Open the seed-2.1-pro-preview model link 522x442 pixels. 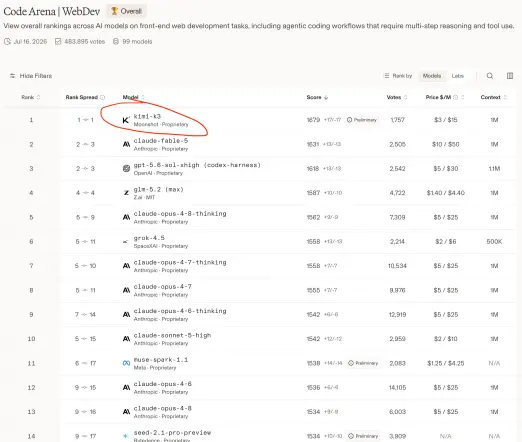pos(172,432)
